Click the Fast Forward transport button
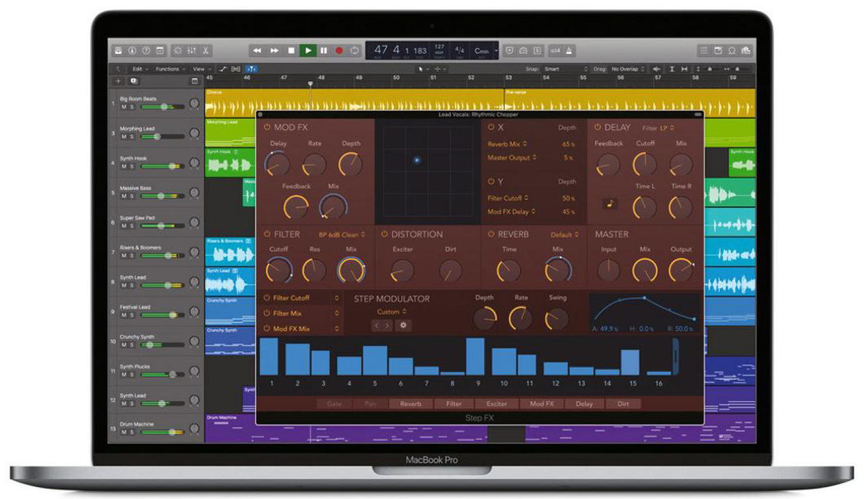868x499 pixels. (274, 50)
